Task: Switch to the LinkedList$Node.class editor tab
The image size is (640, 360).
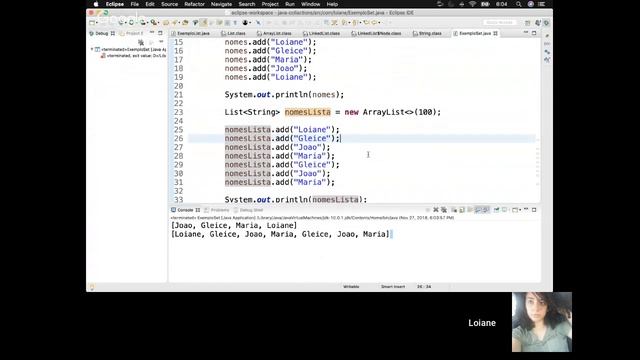Action: tap(379, 33)
